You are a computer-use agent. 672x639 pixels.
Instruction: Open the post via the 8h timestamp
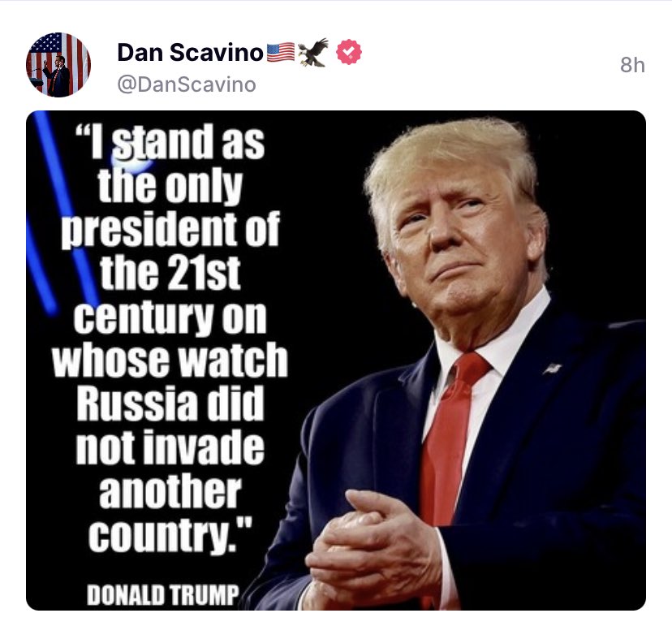tap(632, 65)
